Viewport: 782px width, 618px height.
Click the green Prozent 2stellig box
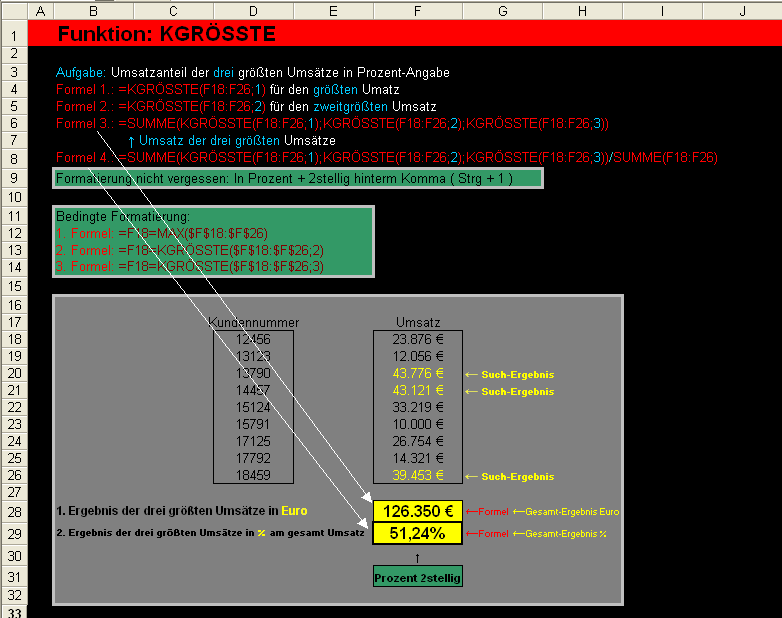click(417, 578)
